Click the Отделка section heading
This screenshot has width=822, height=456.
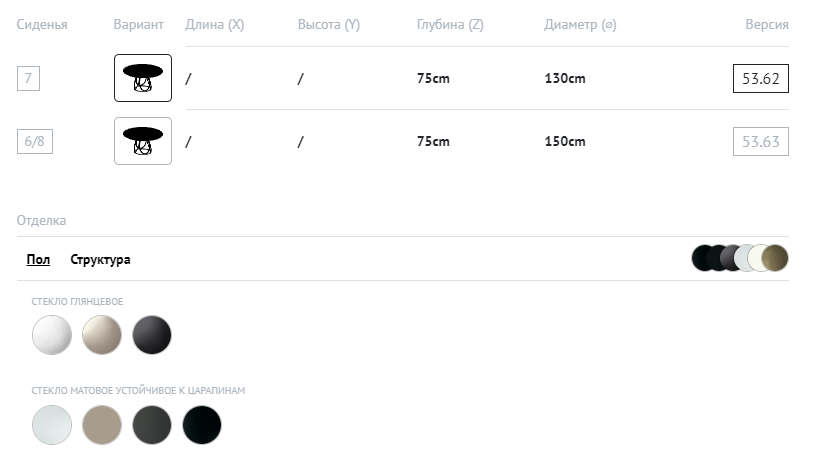pos(41,220)
